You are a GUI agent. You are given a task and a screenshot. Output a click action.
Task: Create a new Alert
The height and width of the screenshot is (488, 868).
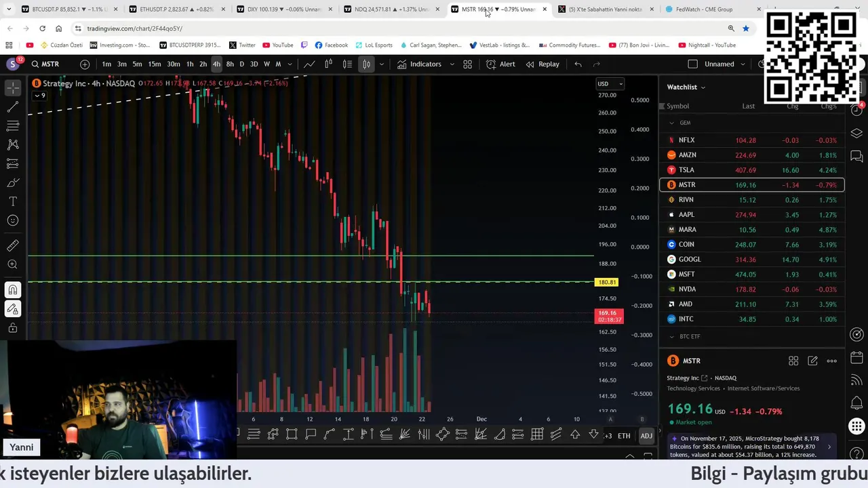click(500, 64)
